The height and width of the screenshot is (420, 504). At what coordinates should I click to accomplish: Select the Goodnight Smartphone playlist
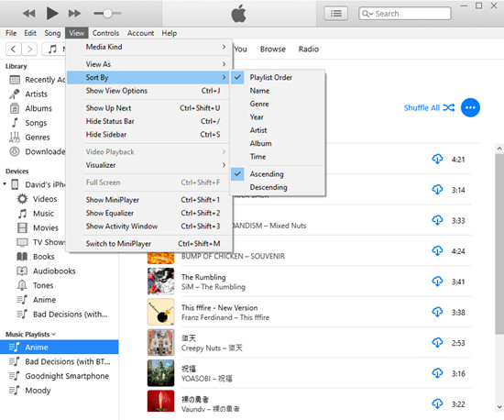coord(60,376)
